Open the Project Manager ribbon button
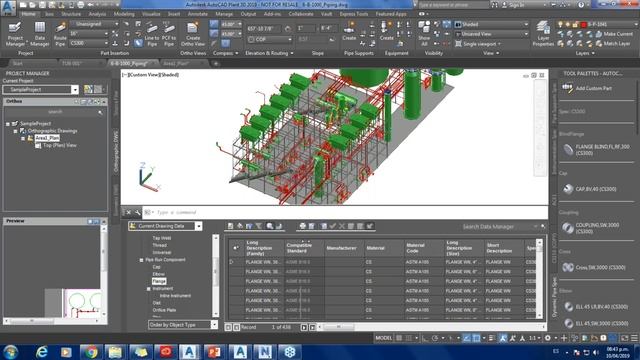Screen dimensions: 640x360 coord(15,34)
